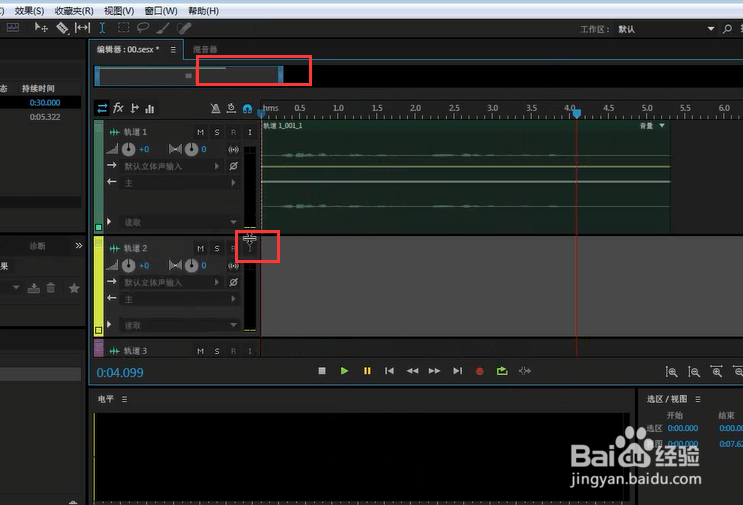The width and height of the screenshot is (743, 505).
Task: Solo 轨道 3 with S button
Action: click(217, 351)
